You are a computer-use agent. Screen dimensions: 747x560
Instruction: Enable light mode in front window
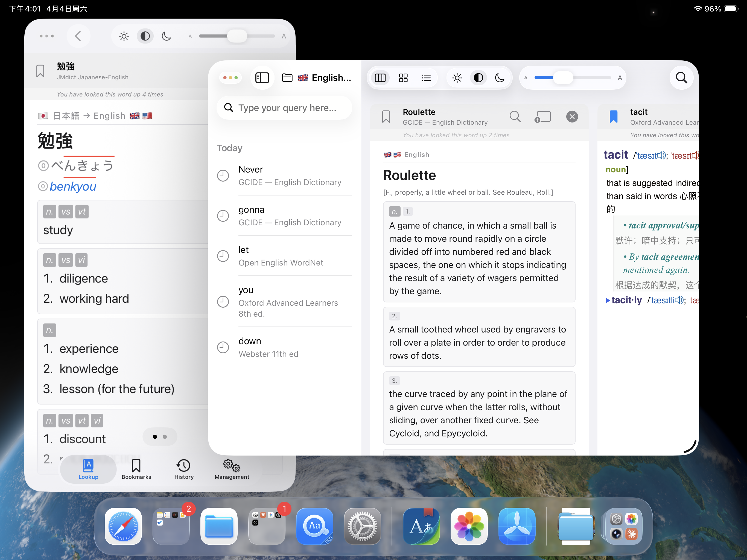pos(457,78)
